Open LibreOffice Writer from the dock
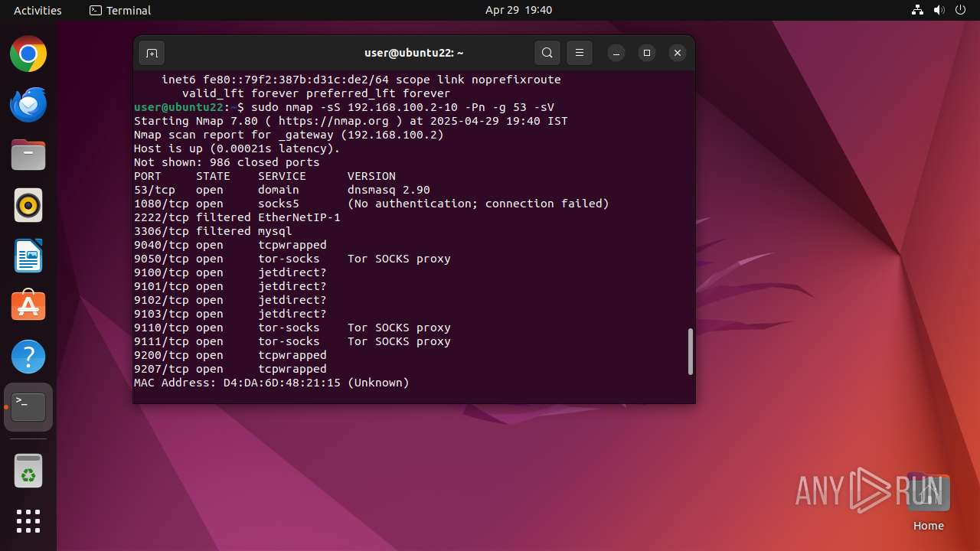 click(28, 256)
